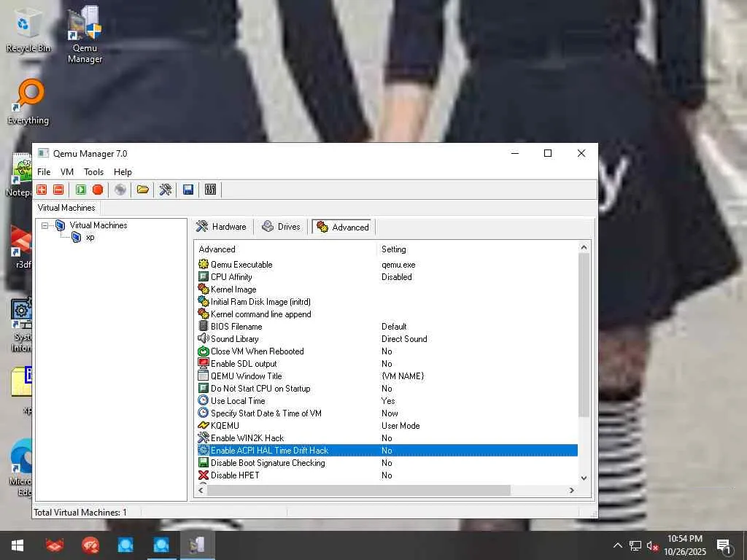Select Specify Start Date & Time of VM
The image size is (747, 560).
click(387, 413)
